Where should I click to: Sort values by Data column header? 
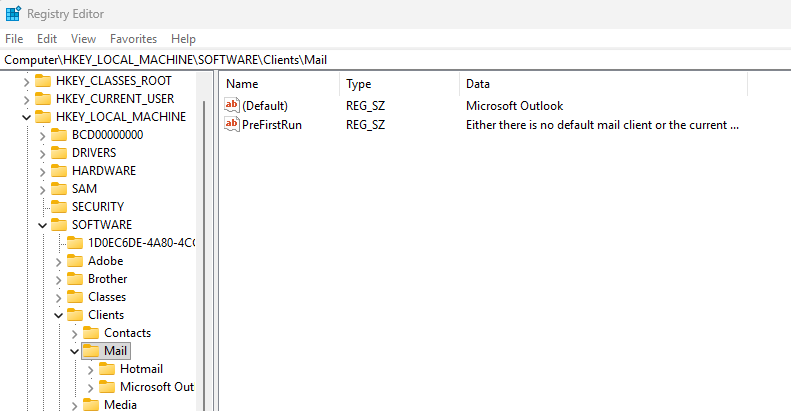point(604,84)
